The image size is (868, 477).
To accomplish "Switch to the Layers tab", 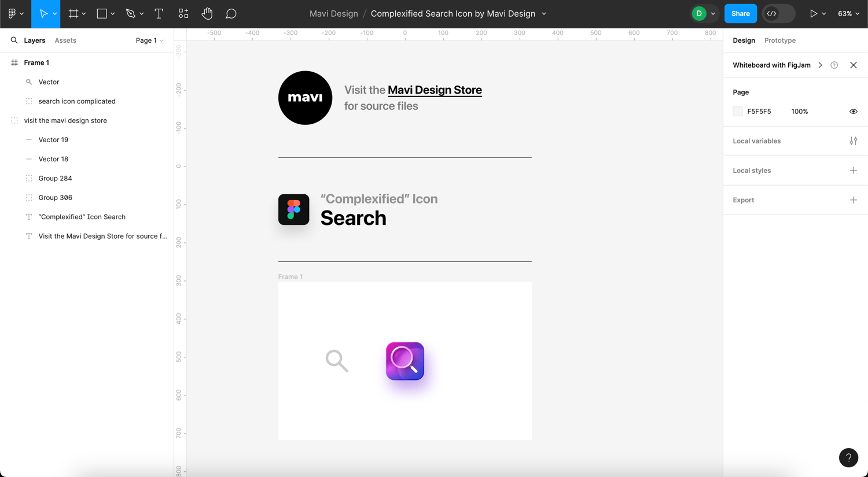I will click(x=35, y=40).
